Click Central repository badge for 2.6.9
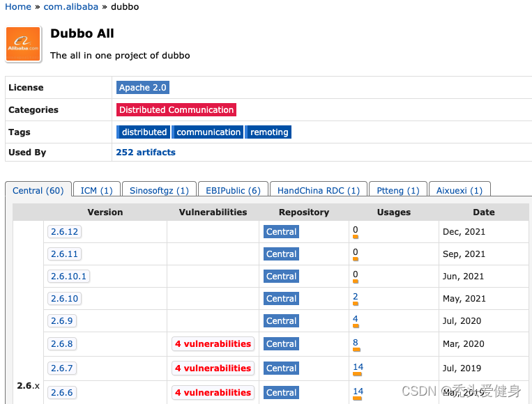 coord(281,321)
